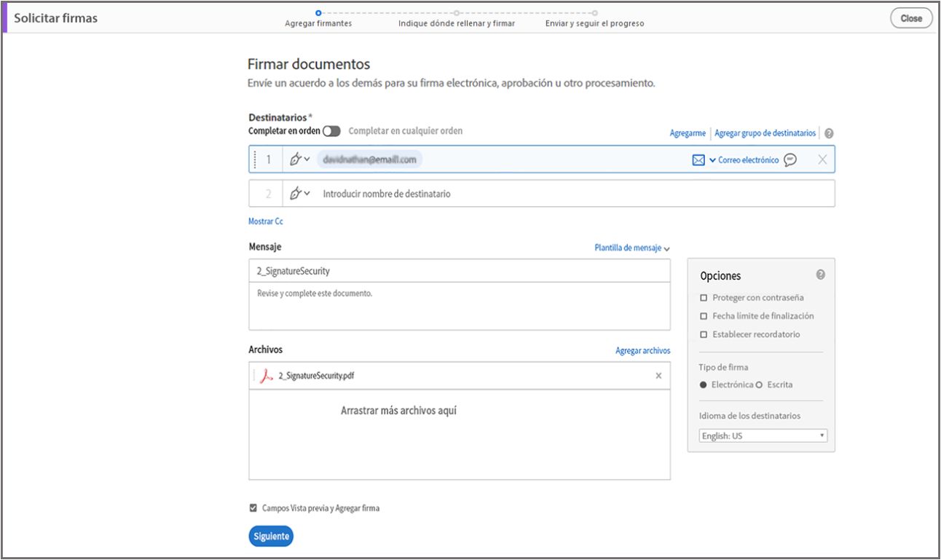Check Fecha límite de finalización option
Image resolution: width=941 pixels, height=560 pixels.
point(704,316)
